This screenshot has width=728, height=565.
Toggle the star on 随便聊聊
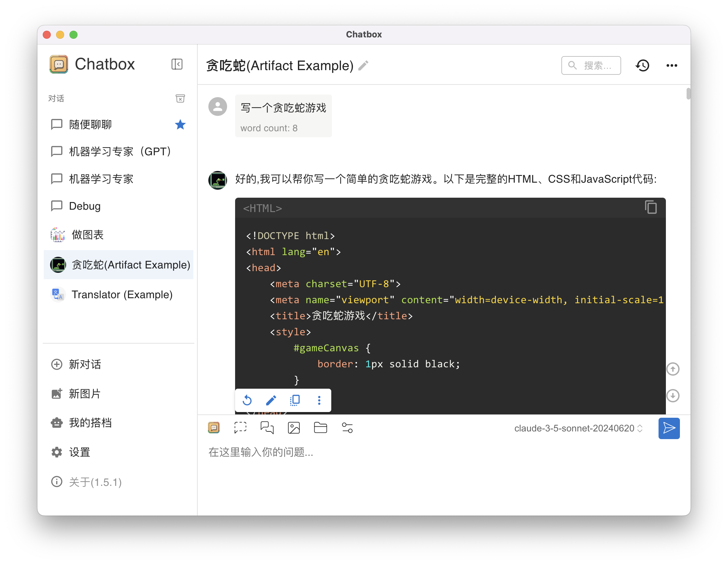point(180,125)
